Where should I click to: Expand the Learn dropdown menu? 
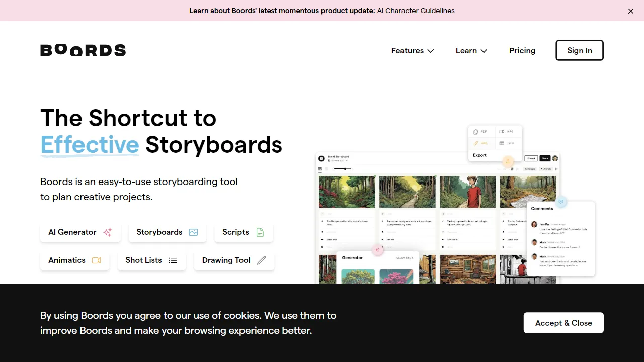pos(471,50)
